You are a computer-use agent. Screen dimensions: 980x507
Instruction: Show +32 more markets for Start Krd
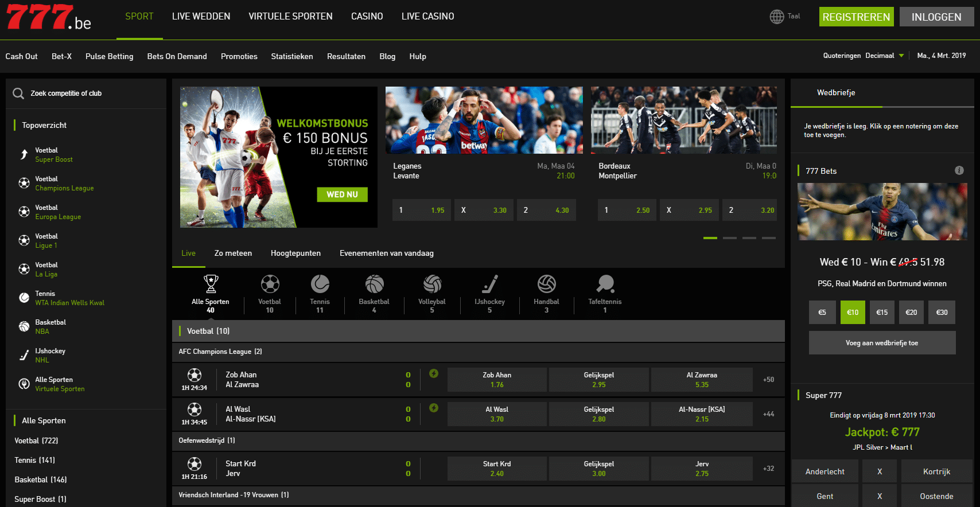[x=768, y=469]
